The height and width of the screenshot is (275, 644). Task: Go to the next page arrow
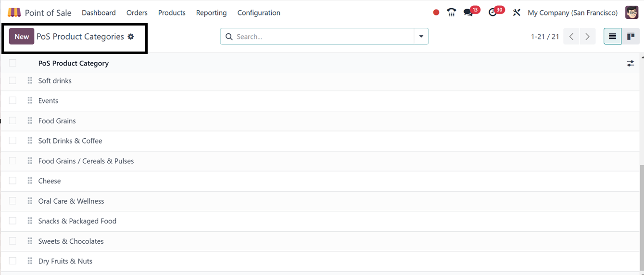587,37
